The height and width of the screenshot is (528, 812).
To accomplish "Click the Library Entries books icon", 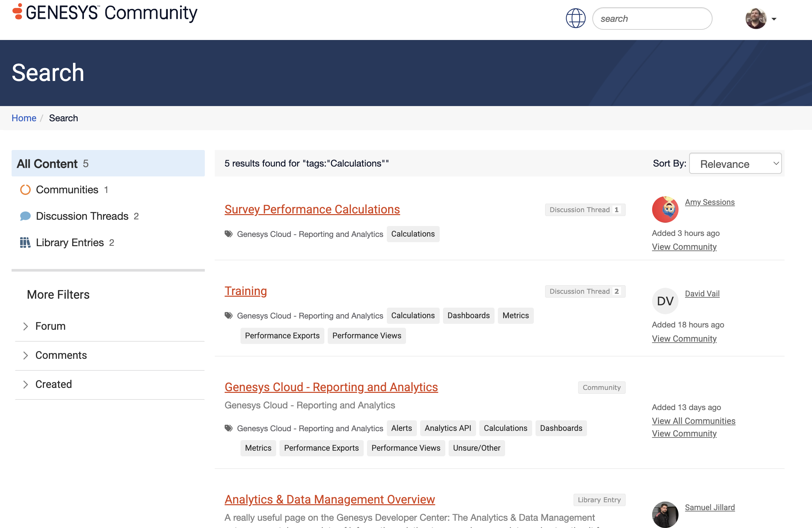I will tap(25, 243).
